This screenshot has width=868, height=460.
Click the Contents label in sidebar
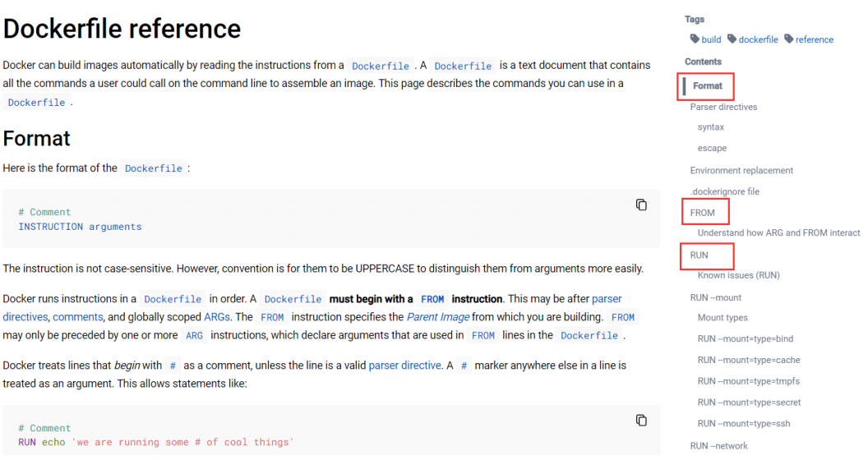click(x=703, y=62)
